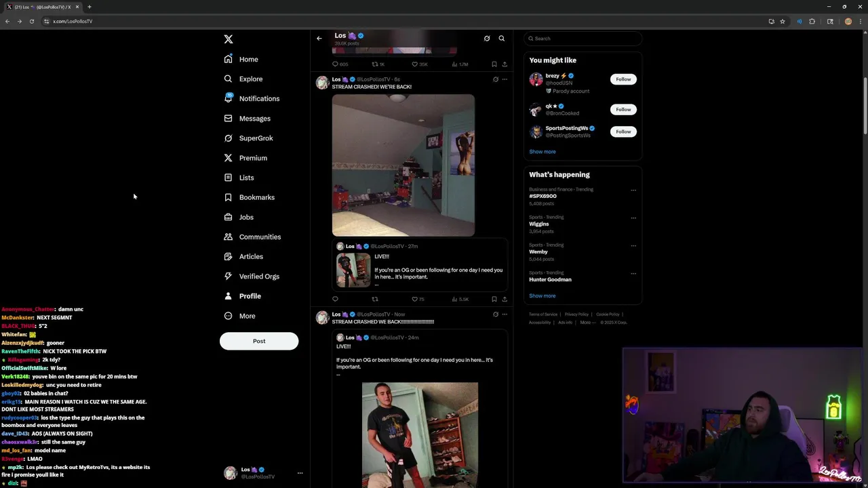The width and height of the screenshot is (868, 488).
Task: Open the bedroom photo in the top post
Action: click(x=403, y=165)
